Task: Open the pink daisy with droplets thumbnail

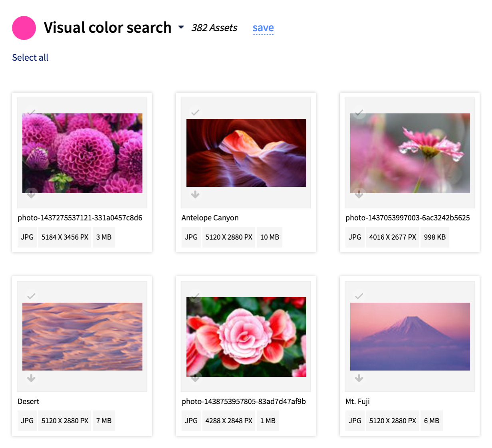Action: [410, 153]
